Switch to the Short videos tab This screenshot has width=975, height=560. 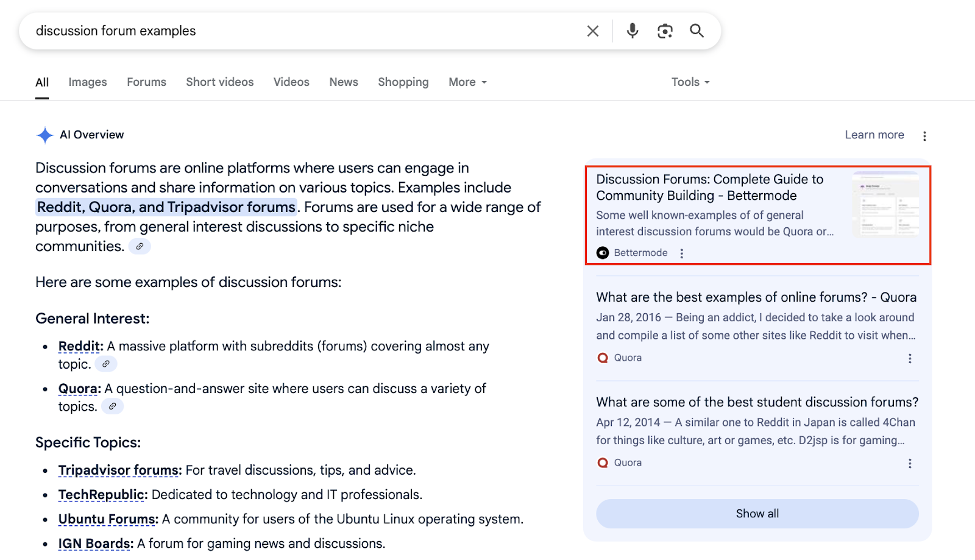(220, 82)
